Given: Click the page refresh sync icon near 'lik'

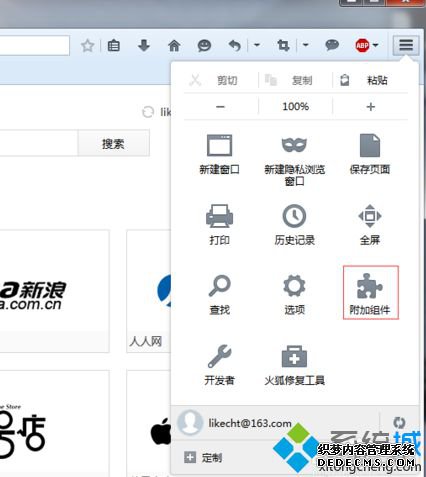Looking at the screenshot, I should coord(148,112).
